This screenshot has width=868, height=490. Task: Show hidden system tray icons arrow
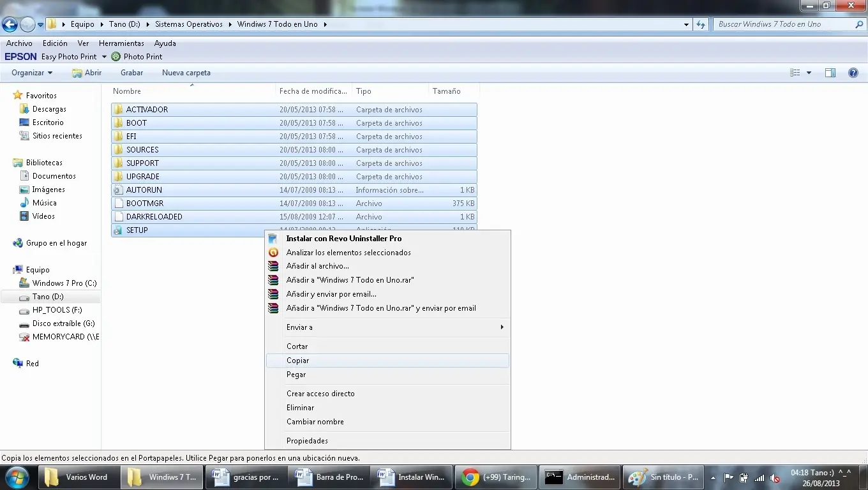click(712, 478)
